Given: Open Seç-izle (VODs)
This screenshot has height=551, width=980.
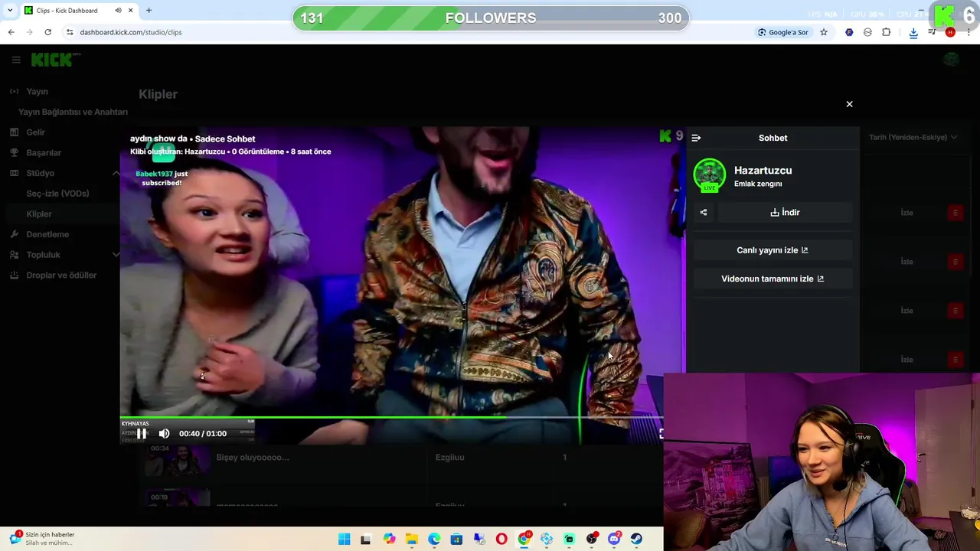Looking at the screenshot, I should (57, 194).
